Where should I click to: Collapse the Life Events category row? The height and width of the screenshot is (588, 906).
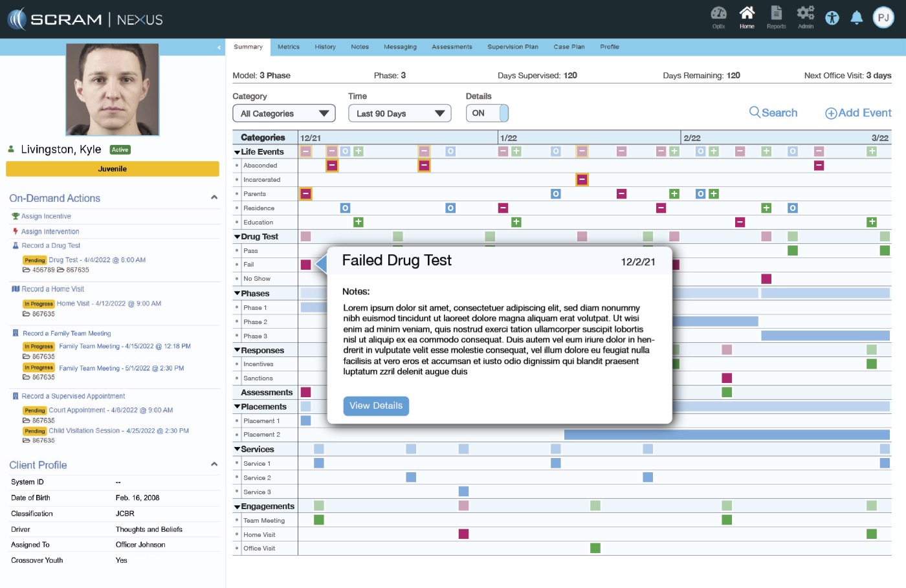[238, 152]
